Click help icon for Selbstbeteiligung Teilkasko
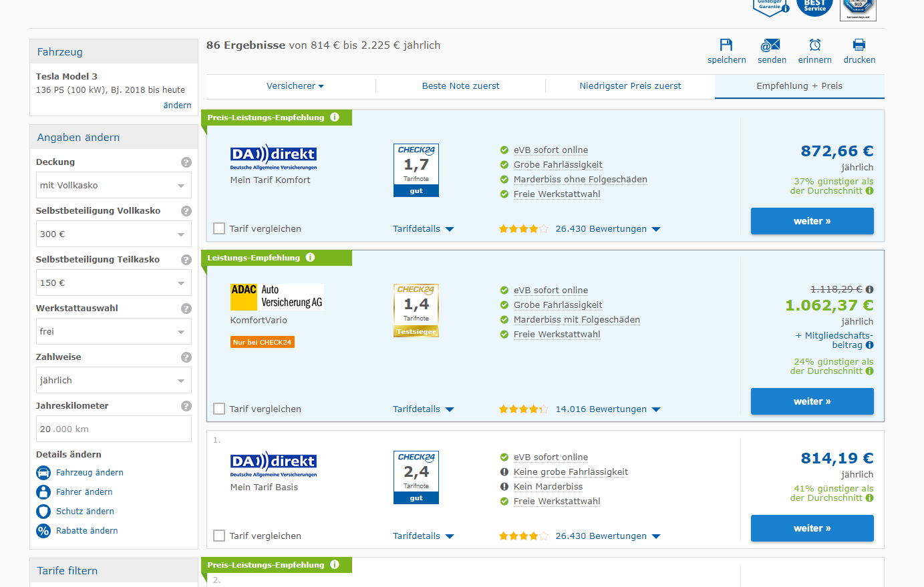924x587 pixels. (186, 260)
